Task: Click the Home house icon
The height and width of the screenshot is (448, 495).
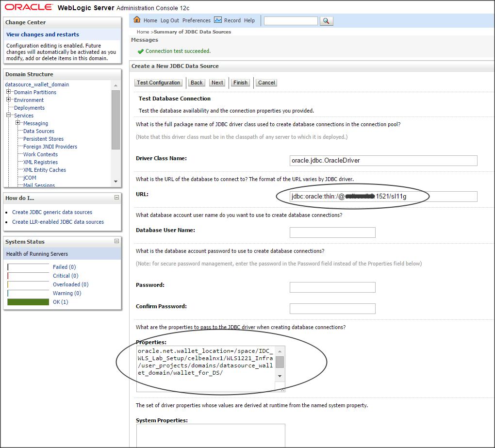Action: 137,19
